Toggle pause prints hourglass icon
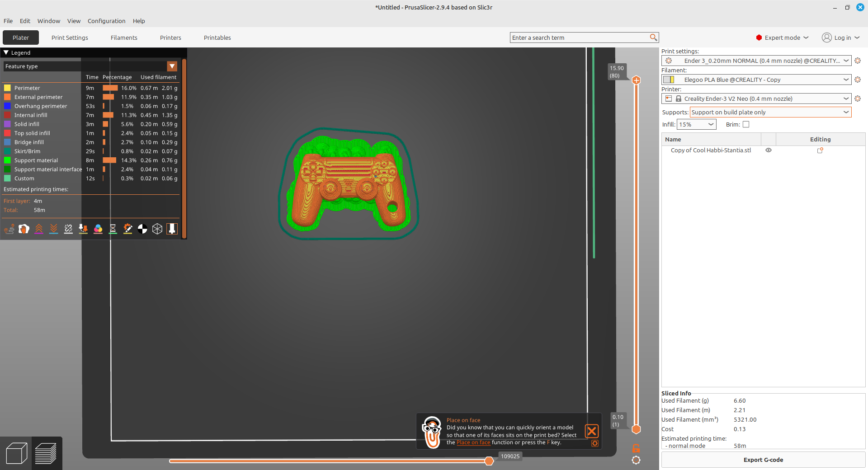This screenshot has height=470, width=868. tap(113, 229)
